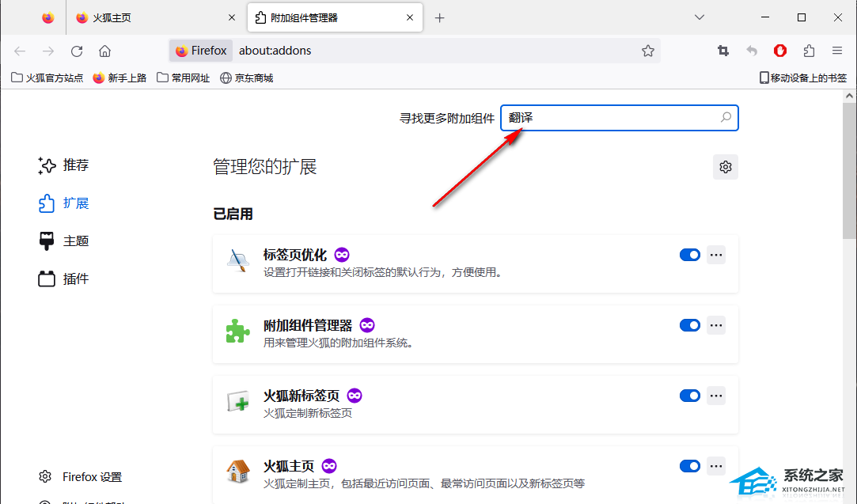Click the green puzzle 附加组件管理器 icon
The width and height of the screenshot is (857, 504).
[x=237, y=332]
